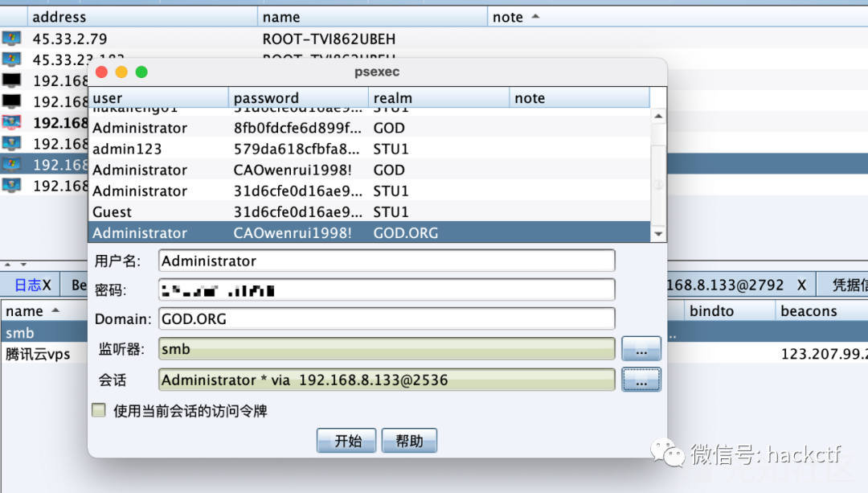Close the 168.8.133@2792 beacon tab
The image size is (868, 493).
[x=801, y=286]
